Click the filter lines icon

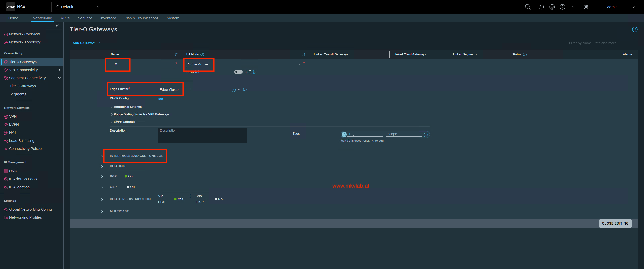click(x=634, y=43)
